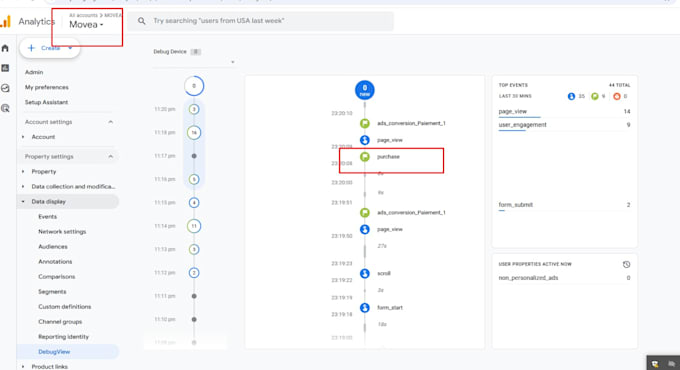Select DebugView in the side menu
The height and width of the screenshot is (370, 680).
click(x=54, y=352)
